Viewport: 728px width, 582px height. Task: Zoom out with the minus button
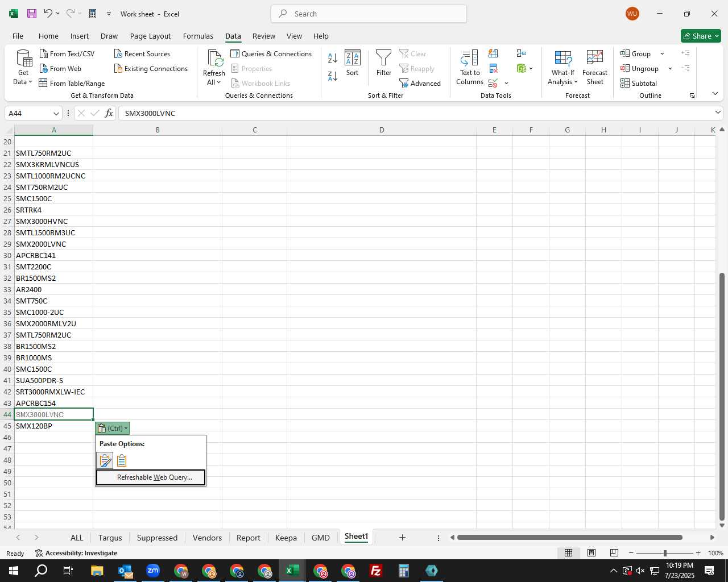631,553
